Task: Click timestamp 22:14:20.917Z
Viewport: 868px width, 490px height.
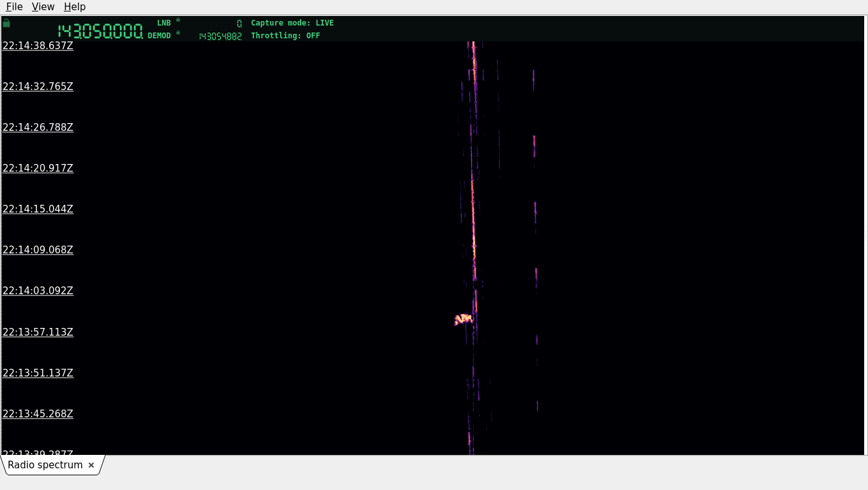Action: [38, 168]
